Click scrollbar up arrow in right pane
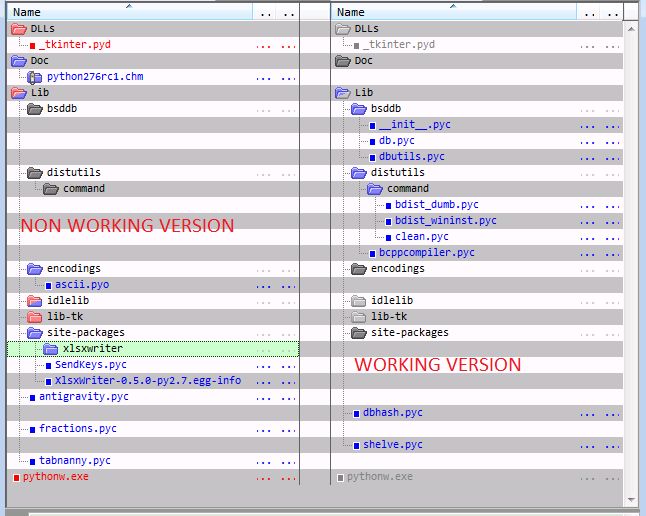646x516 pixels. (631, 29)
